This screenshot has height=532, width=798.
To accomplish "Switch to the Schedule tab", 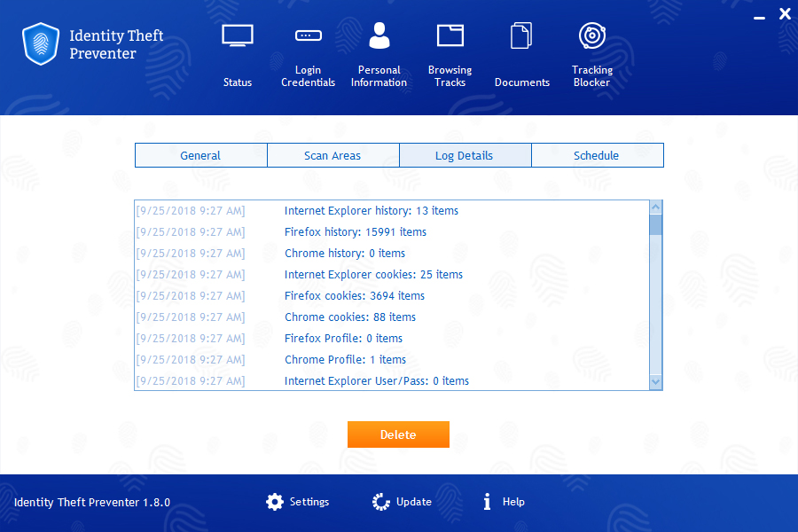I will pyautogui.click(x=597, y=155).
